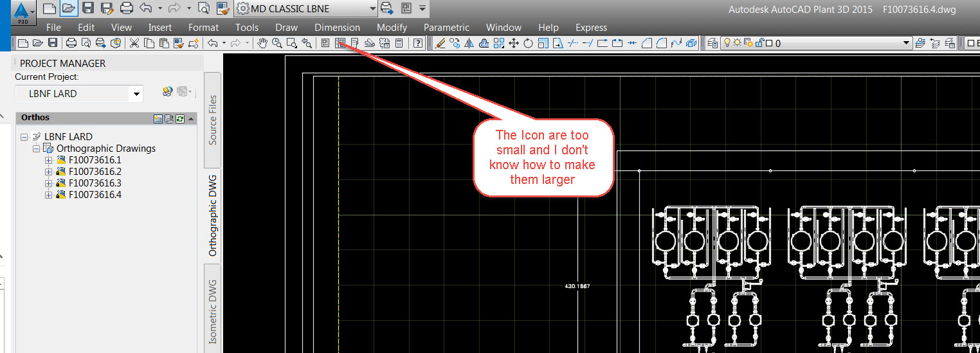Click the layer 0 color swatch
Screen dimensions: 980x353
coord(769,43)
